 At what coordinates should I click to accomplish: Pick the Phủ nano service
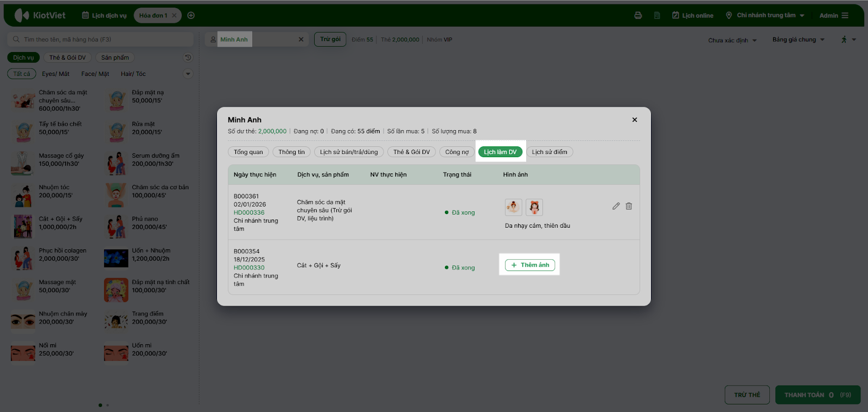[145, 227]
